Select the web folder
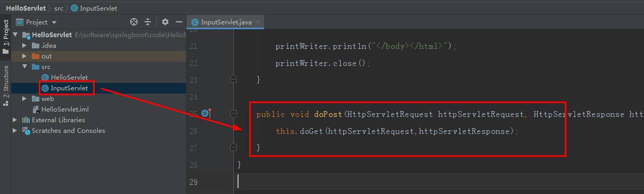This screenshot has height=194, width=644. pos(43,99)
